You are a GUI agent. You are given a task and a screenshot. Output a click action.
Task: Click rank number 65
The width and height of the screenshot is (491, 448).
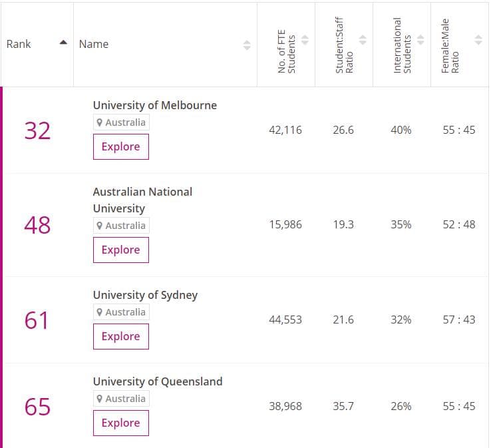pyautogui.click(x=37, y=407)
